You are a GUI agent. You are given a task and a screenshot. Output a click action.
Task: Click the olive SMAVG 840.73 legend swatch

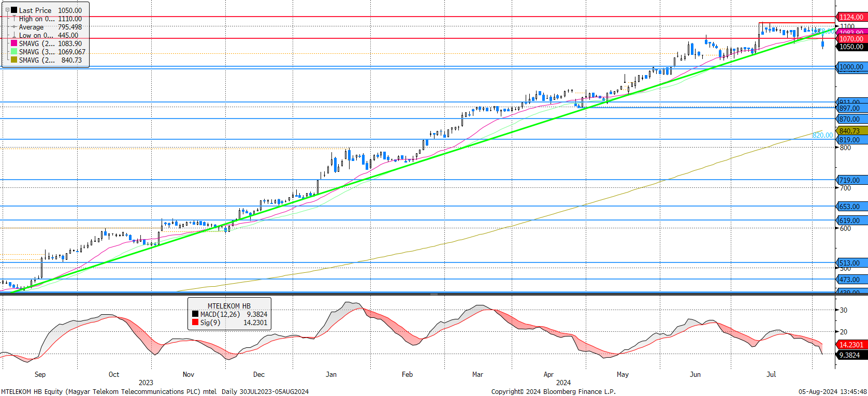point(14,60)
